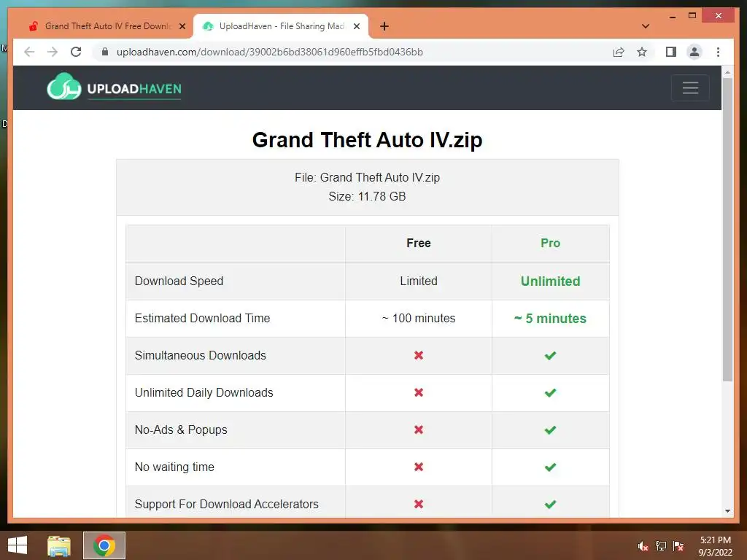Open the browser side panel
The height and width of the screenshot is (560, 747).
coord(671,52)
